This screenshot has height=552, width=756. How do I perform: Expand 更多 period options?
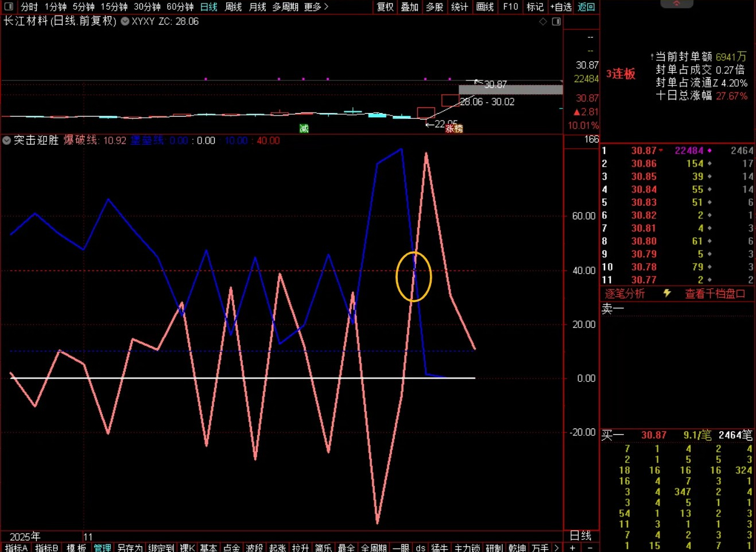point(316,7)
